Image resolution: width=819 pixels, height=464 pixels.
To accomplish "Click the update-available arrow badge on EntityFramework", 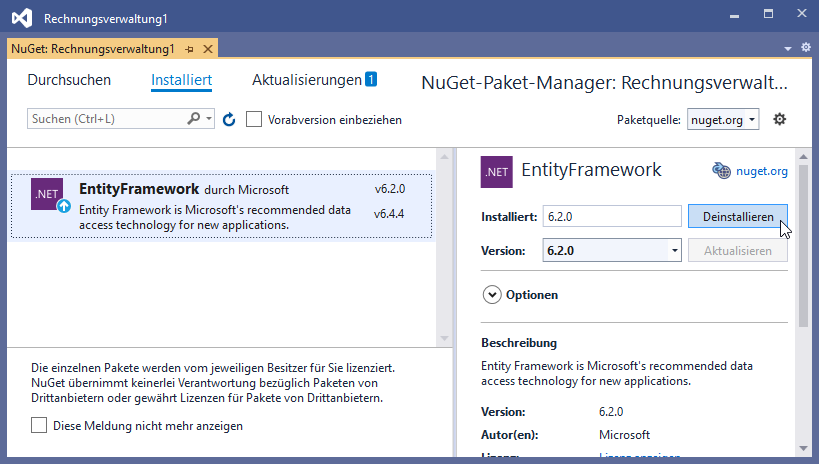I will tap(64, 206).
